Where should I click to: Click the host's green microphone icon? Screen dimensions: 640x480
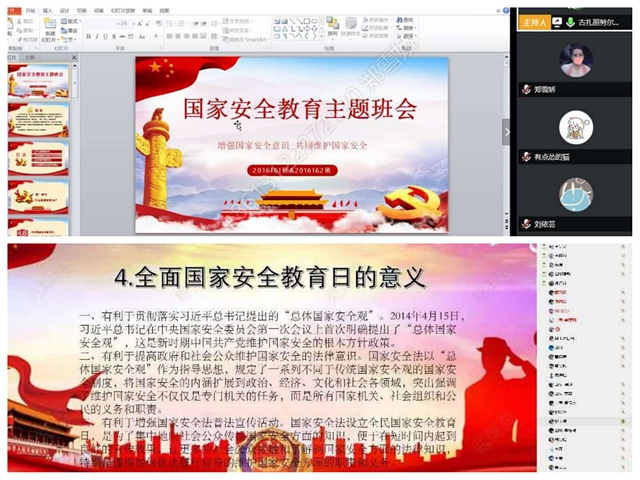point(569,22)
